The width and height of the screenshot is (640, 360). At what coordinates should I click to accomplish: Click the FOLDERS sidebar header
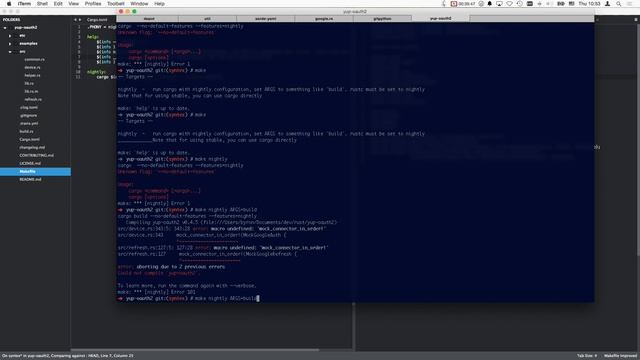click(x=11, y=20)
